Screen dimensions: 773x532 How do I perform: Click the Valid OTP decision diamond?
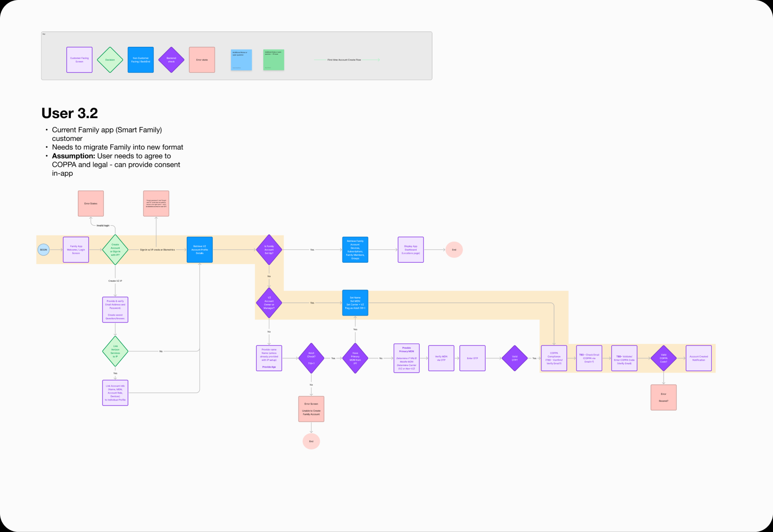click(514, 358)
